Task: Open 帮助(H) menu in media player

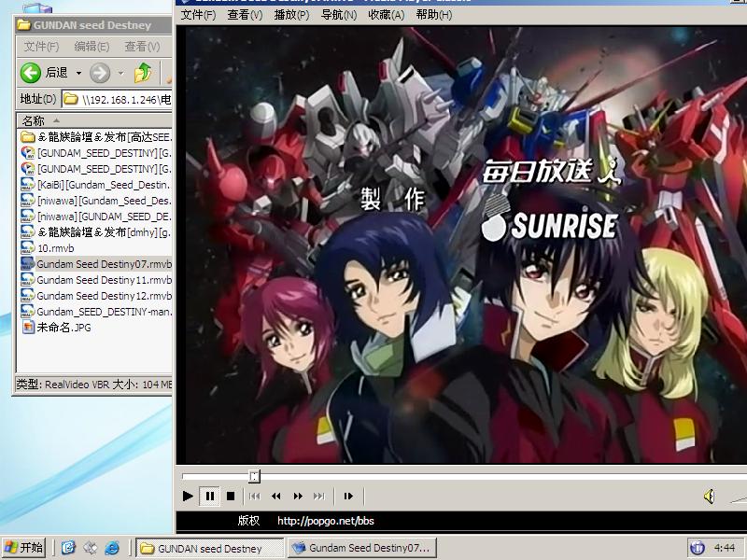Action: click(433, 15)
